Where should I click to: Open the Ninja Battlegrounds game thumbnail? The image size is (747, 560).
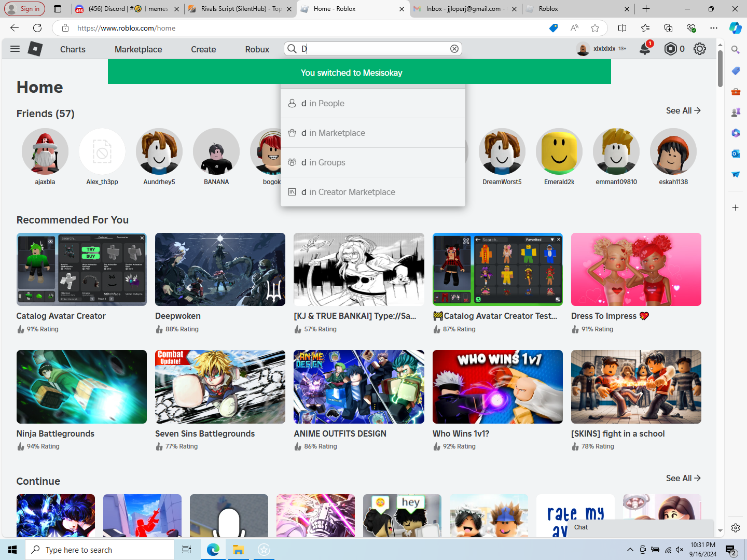click(x=81, y=387)
